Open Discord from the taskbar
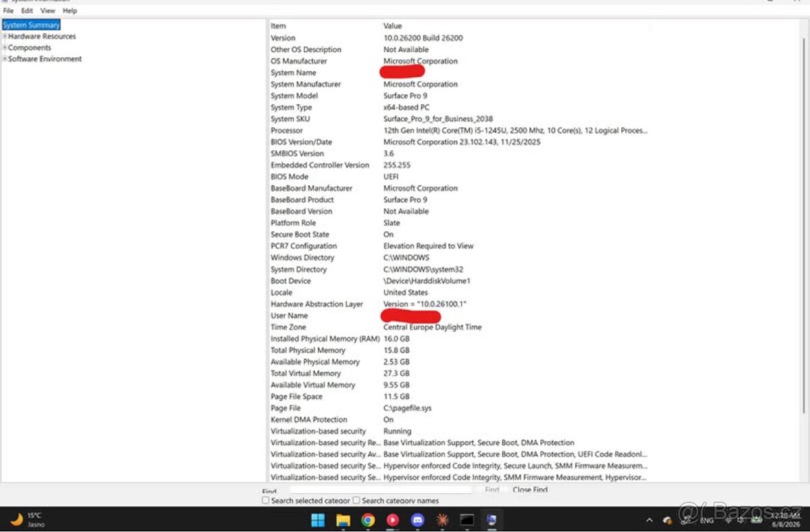 pyautogui.click(x=418, y=520)
